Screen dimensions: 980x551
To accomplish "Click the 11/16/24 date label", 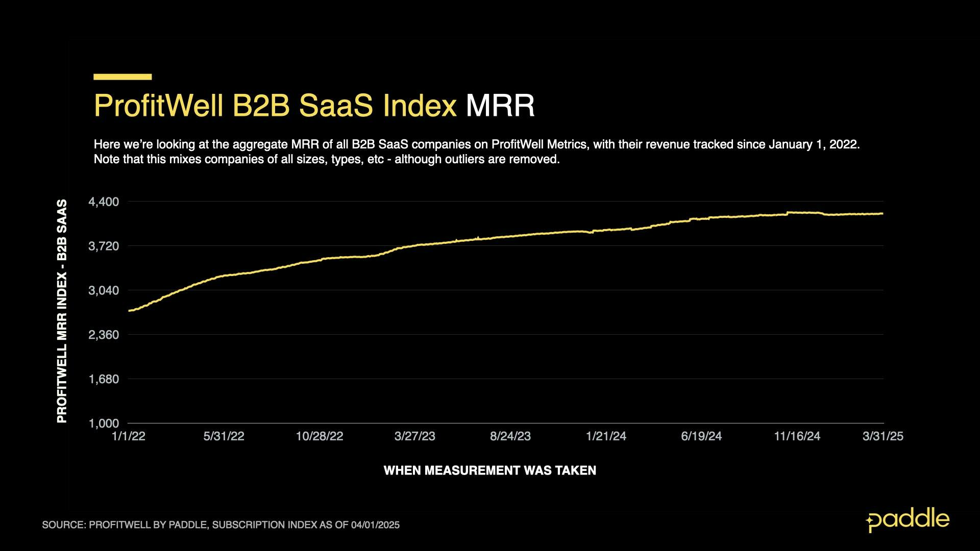I will pyautogui.click(x=797, y=436).
